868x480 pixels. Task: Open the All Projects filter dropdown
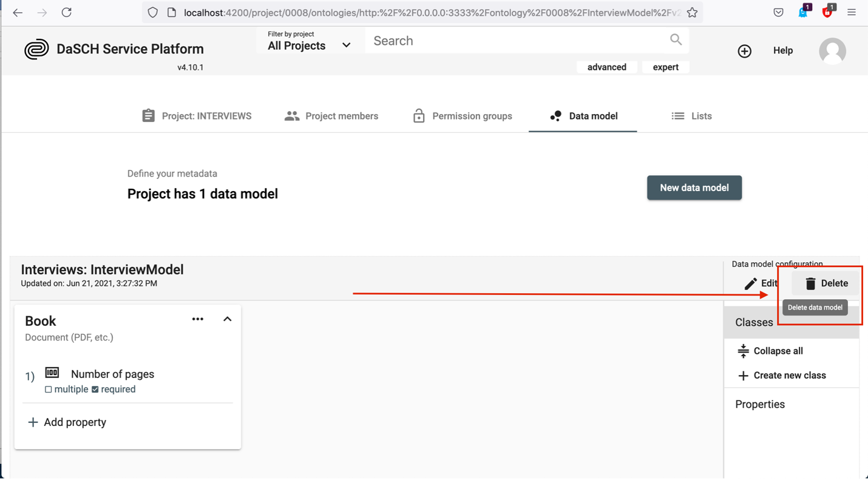pyautogui.click(x=308, y=45)
